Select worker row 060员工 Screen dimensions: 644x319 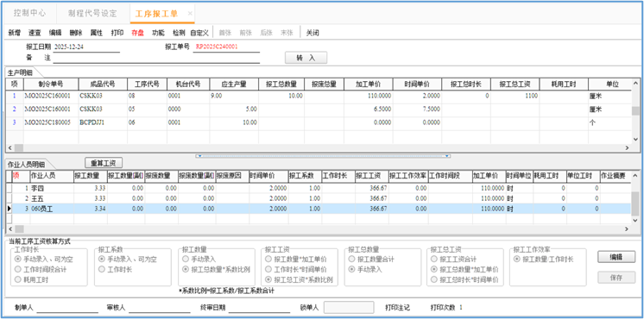tap(321, 209)
